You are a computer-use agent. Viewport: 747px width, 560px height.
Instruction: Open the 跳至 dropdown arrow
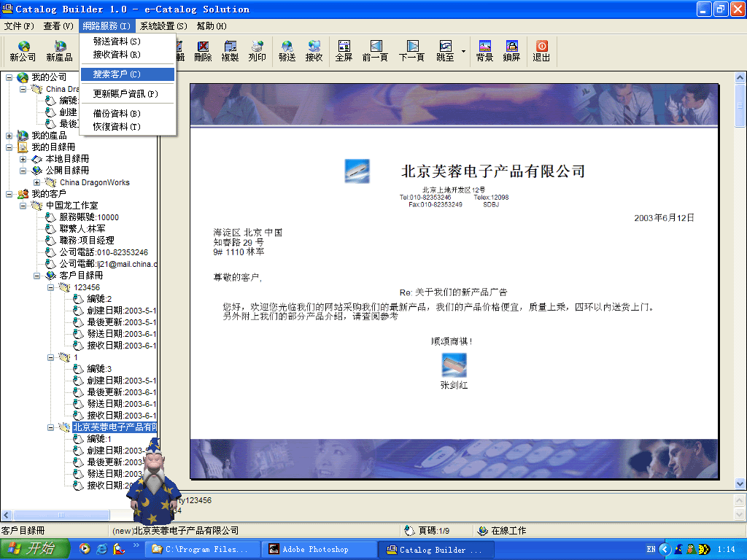[x=463, y=51]
